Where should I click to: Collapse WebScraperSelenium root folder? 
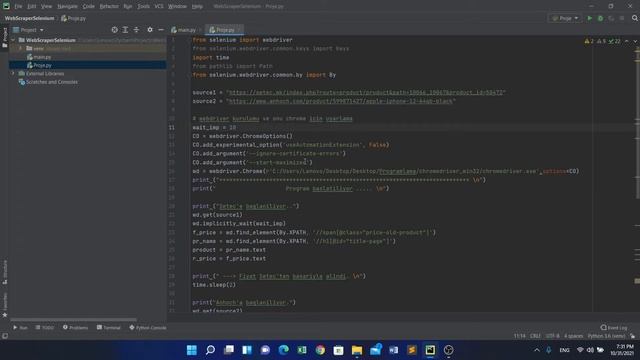13,40
